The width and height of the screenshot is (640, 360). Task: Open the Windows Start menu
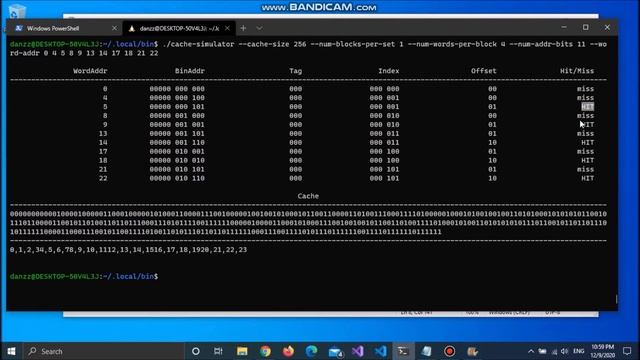11,351
